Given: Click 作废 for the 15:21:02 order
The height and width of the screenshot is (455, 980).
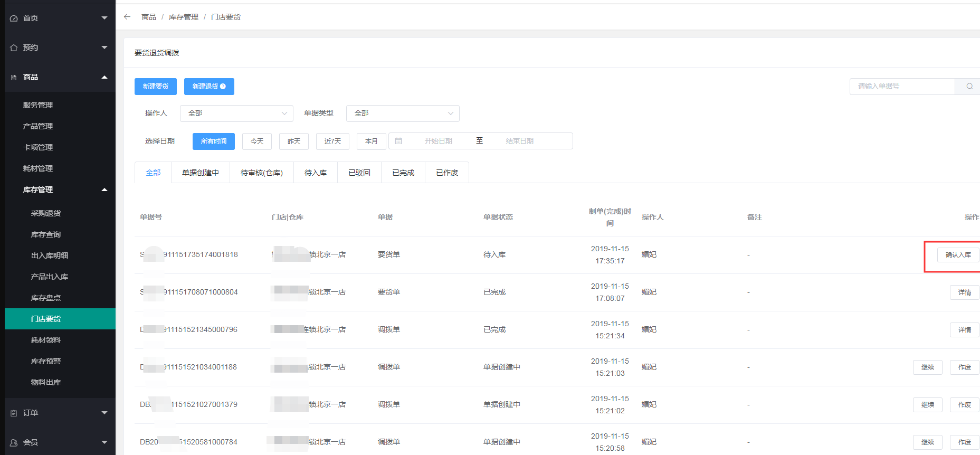Looking at the screenshot, I should coord(965,405).
